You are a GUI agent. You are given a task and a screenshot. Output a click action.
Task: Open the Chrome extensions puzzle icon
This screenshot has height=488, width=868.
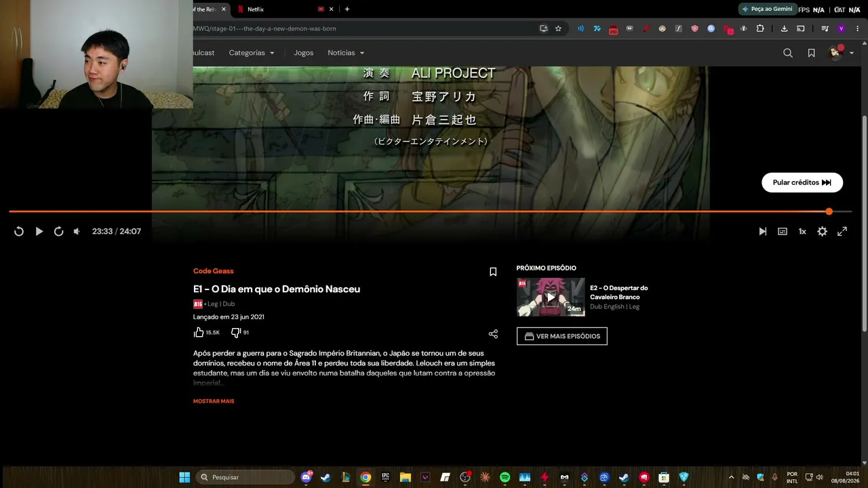pyautogui.click(x=760, y=28)
